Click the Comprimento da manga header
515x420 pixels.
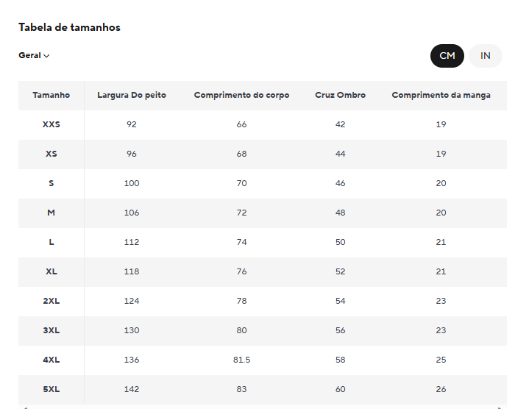pyautogui.click(x=441, y=95)
